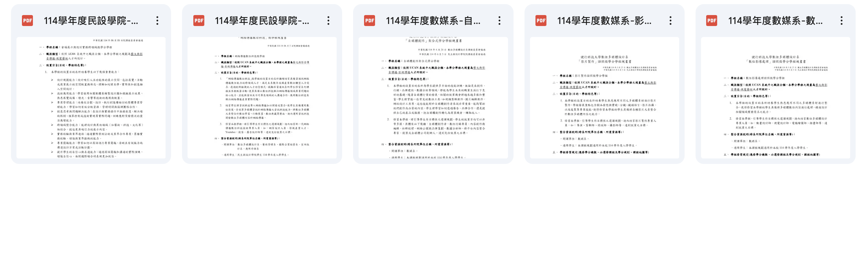Select the first 114學年度民設學院 file title

91,21
